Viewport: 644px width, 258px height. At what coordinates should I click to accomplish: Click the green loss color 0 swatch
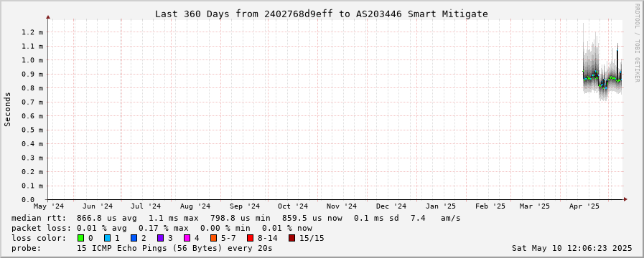(x=81, y=238)
